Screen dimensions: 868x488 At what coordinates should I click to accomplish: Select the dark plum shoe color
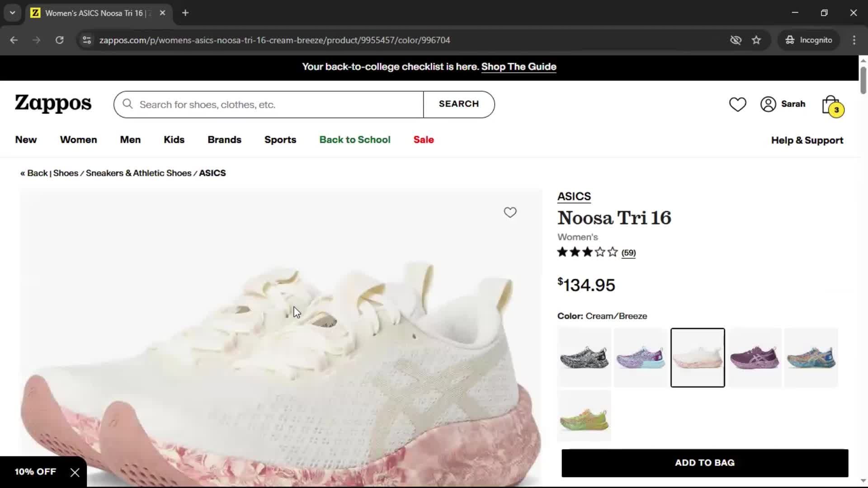(755, 357)
